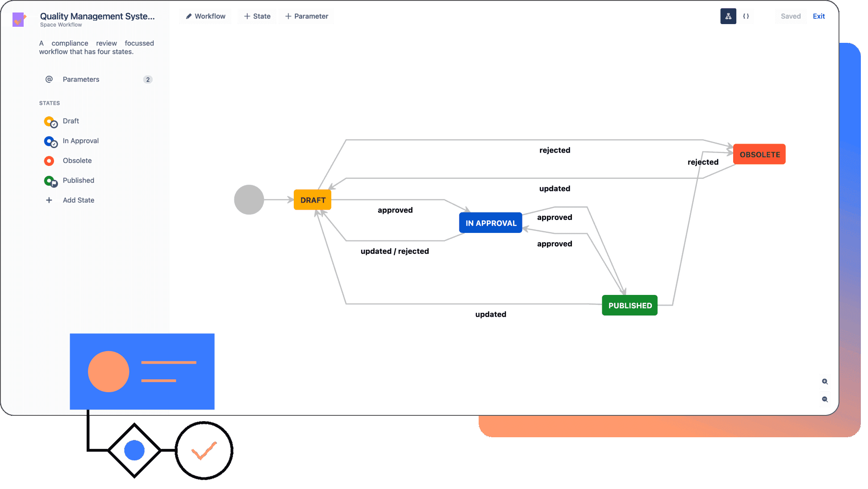Click the Draft state icon in sidebar

pos(50,121)
